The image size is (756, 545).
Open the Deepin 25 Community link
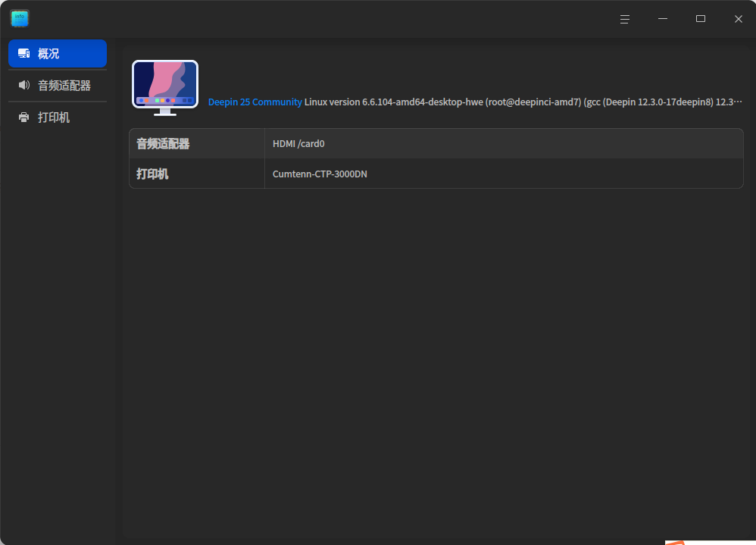pos(255,102)
